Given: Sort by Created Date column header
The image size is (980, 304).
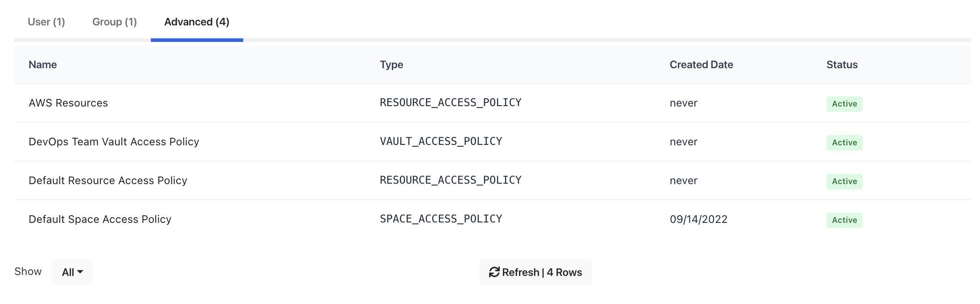Looking at the screenshot, I should click(701, 65).
